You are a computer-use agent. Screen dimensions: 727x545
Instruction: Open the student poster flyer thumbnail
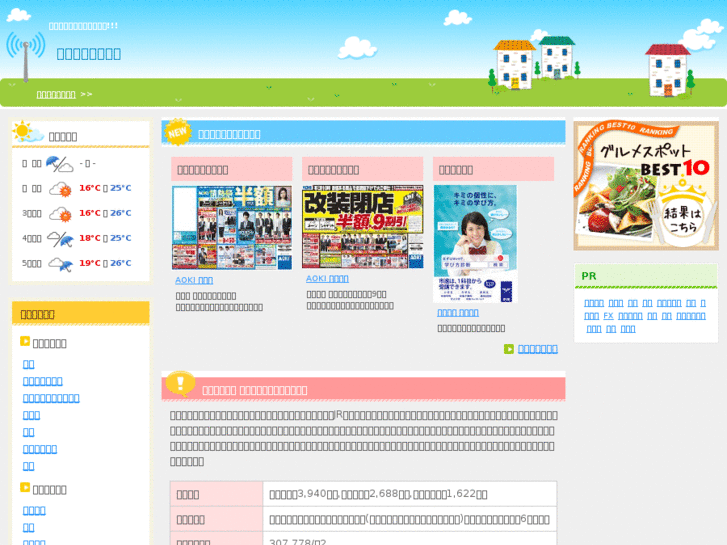[x=476, y=244]
